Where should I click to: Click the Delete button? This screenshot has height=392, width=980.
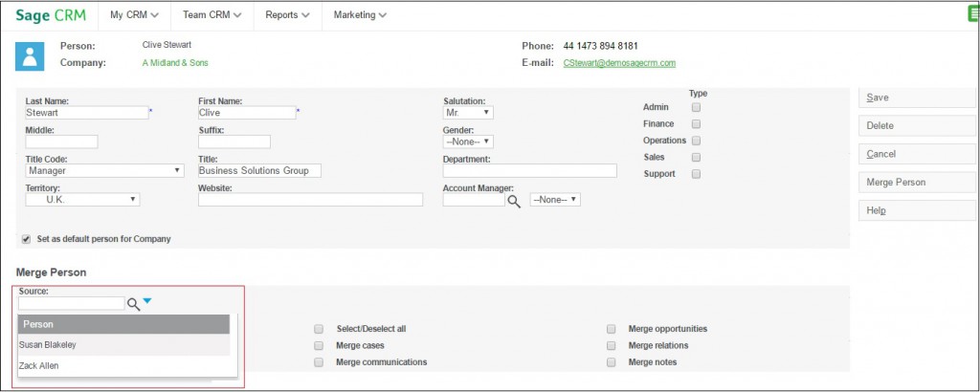click(x=917, y=125)
